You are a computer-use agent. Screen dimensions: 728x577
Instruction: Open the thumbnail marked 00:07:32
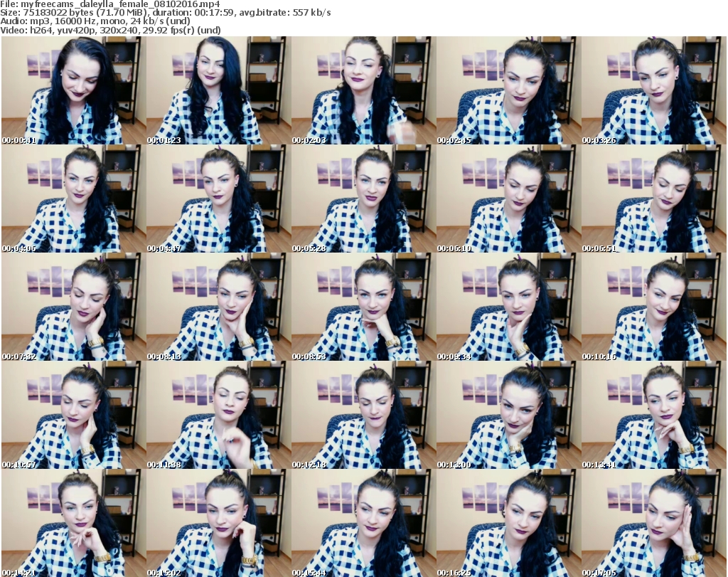click(72, 307)
